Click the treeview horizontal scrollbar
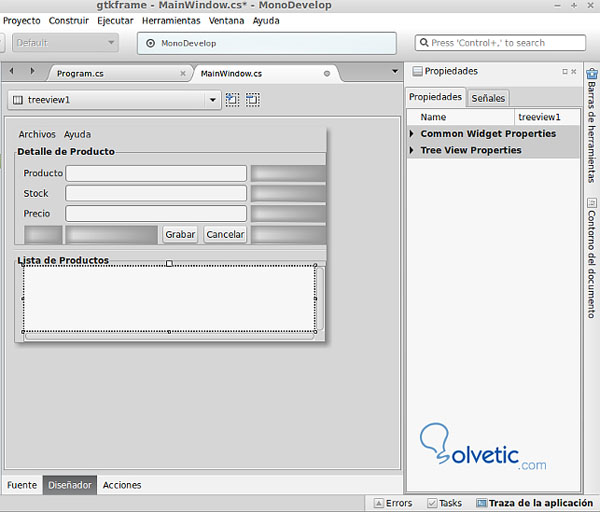The height and width of the screenshot is (512, 600). point(170,337)
